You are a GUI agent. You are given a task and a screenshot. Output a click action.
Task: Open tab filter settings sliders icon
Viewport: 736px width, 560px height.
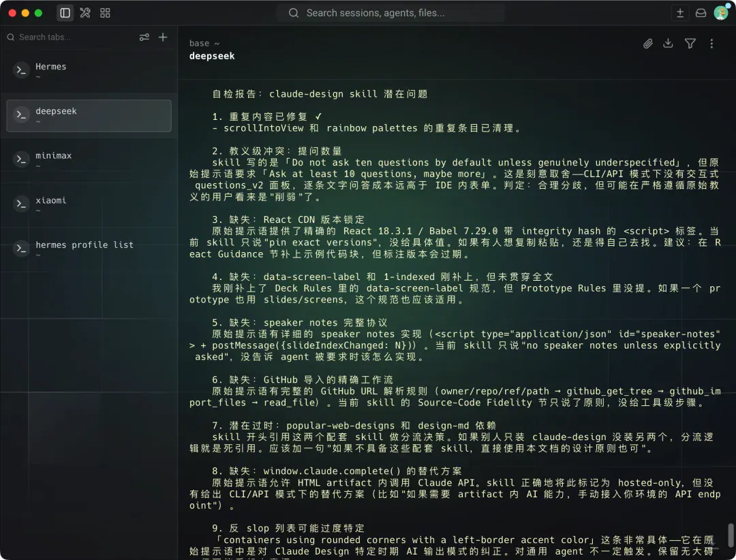144,37
